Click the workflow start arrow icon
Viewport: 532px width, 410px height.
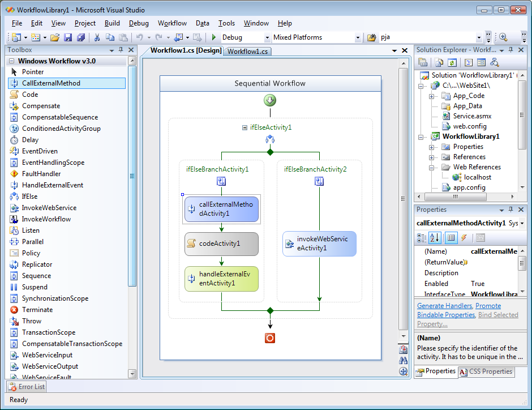click(x=270, y=100)
